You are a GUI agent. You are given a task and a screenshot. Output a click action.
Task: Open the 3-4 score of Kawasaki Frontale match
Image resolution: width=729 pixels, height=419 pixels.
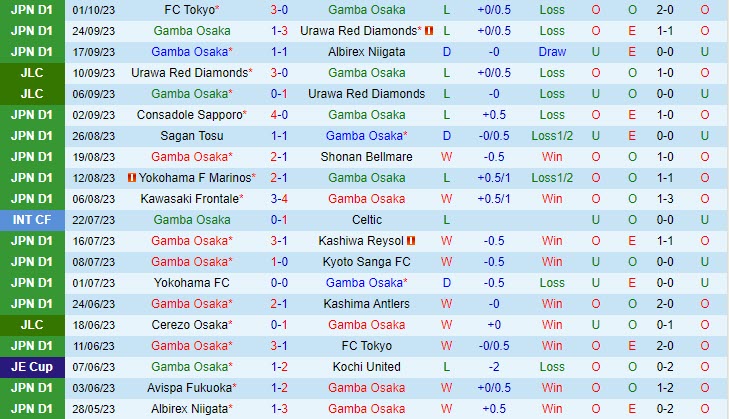[x=280, y=199]
